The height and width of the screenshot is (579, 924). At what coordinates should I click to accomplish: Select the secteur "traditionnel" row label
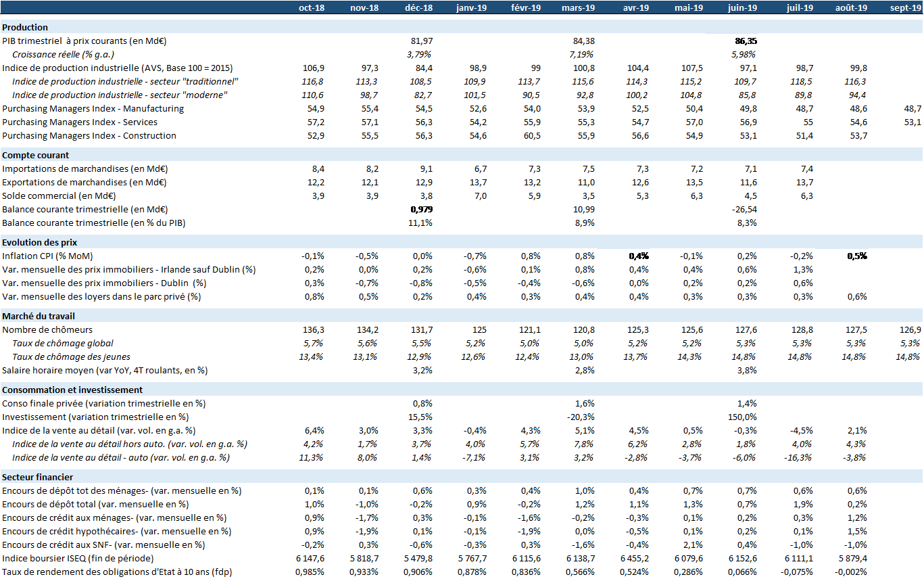coord(126,82)
